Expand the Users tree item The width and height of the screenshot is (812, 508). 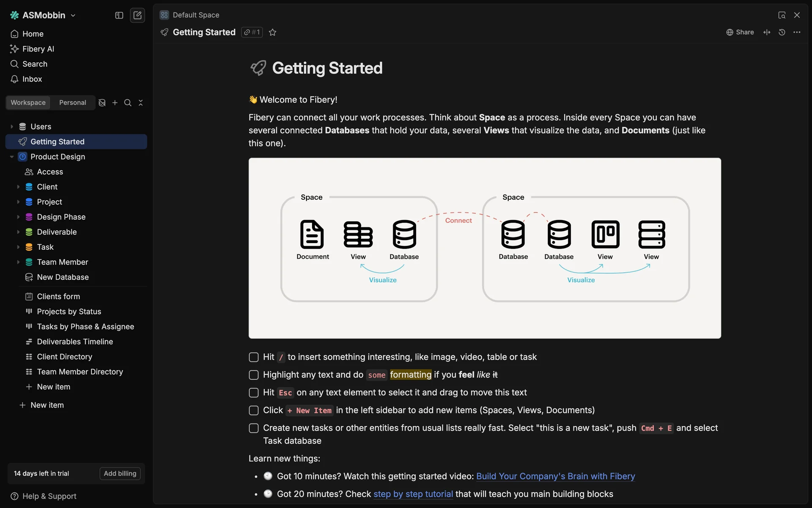click(x=12, y=127)
